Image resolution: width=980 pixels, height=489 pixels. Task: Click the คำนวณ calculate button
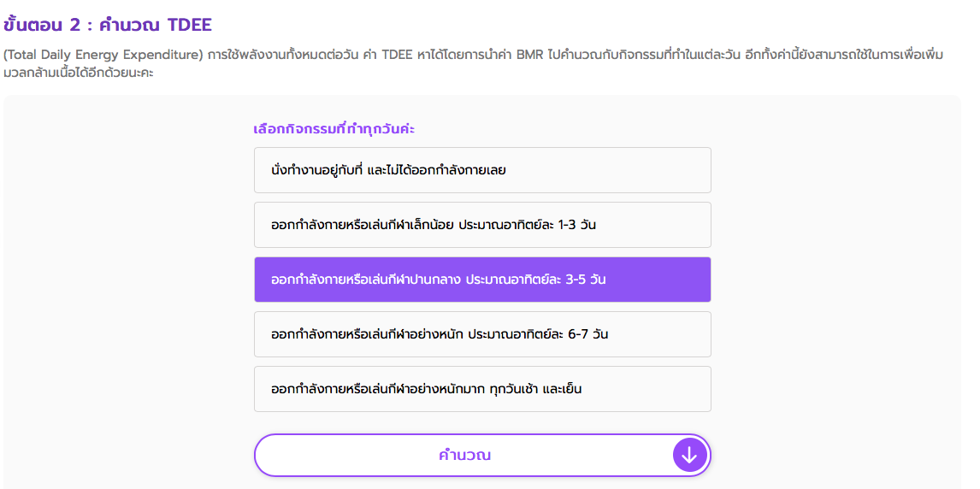coord(482,456)
